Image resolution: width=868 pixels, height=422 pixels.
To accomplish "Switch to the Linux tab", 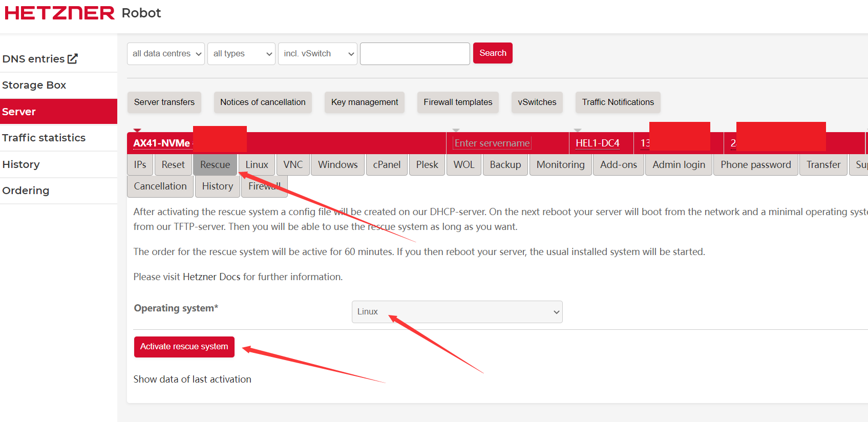I will [x=257, y=165].
